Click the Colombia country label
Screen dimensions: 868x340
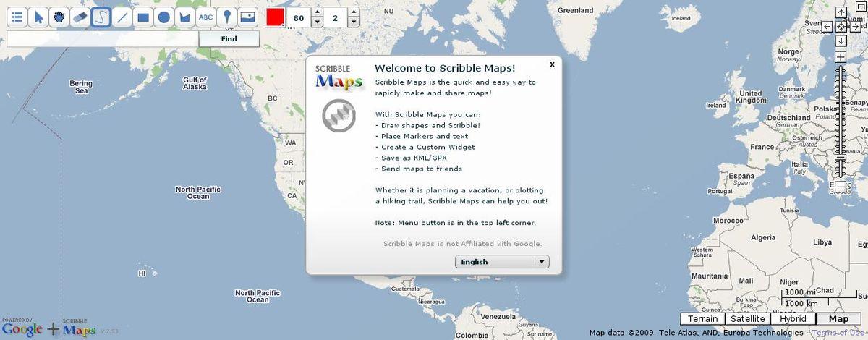pos(472,335)
